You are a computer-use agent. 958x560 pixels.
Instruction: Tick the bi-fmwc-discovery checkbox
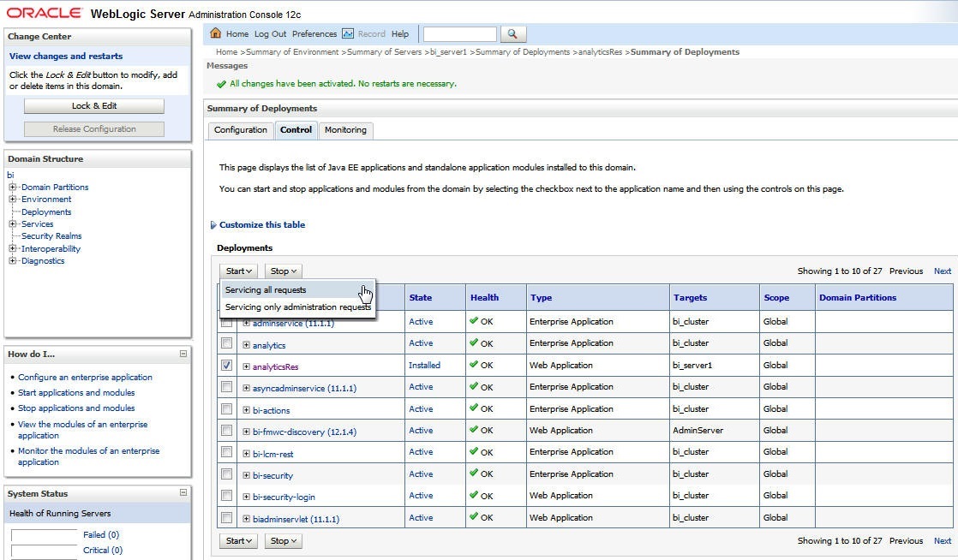[x=227, y=430]
